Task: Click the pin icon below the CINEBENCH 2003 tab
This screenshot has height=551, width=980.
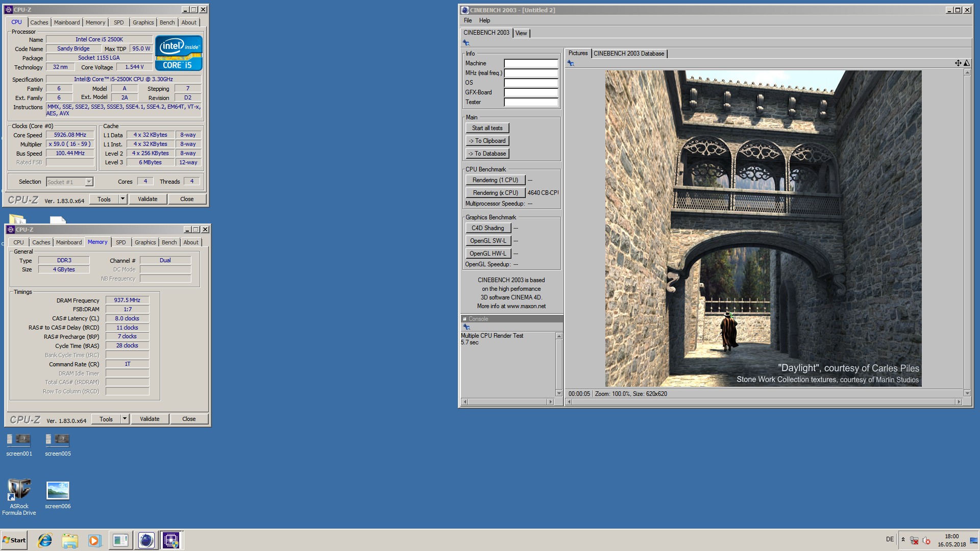Action: click(x=466, y=43)
